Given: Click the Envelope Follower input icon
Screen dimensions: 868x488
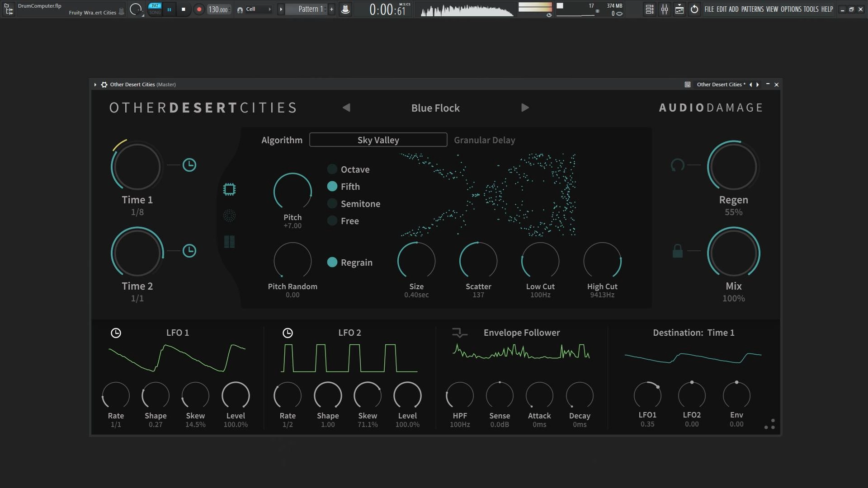Looking at the screenshot, I should point(459,333).
